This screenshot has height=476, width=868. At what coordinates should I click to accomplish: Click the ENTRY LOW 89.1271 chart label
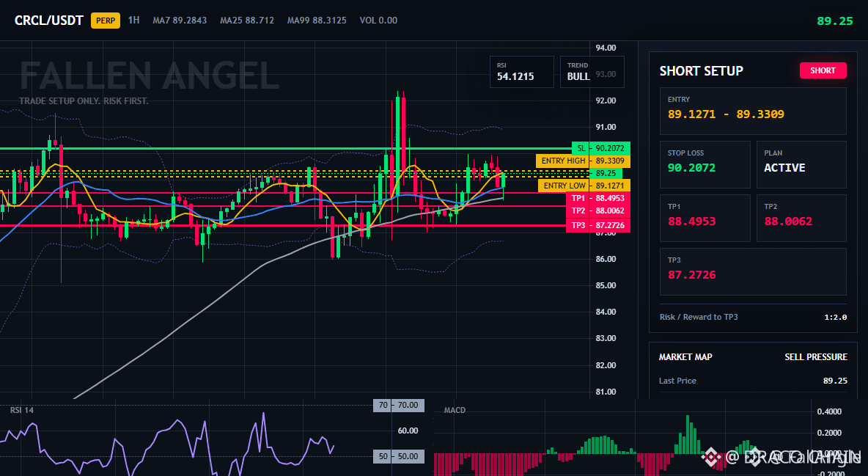tap(584, 186)
